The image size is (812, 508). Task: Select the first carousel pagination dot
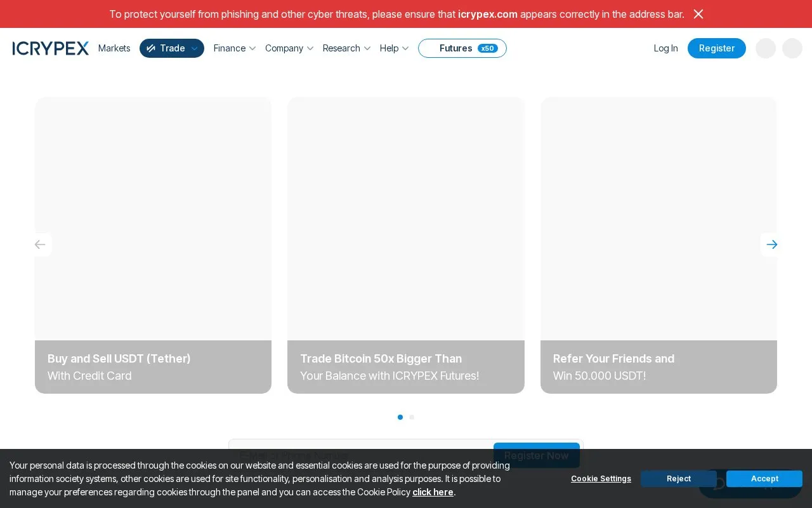[x=400, y=417]
